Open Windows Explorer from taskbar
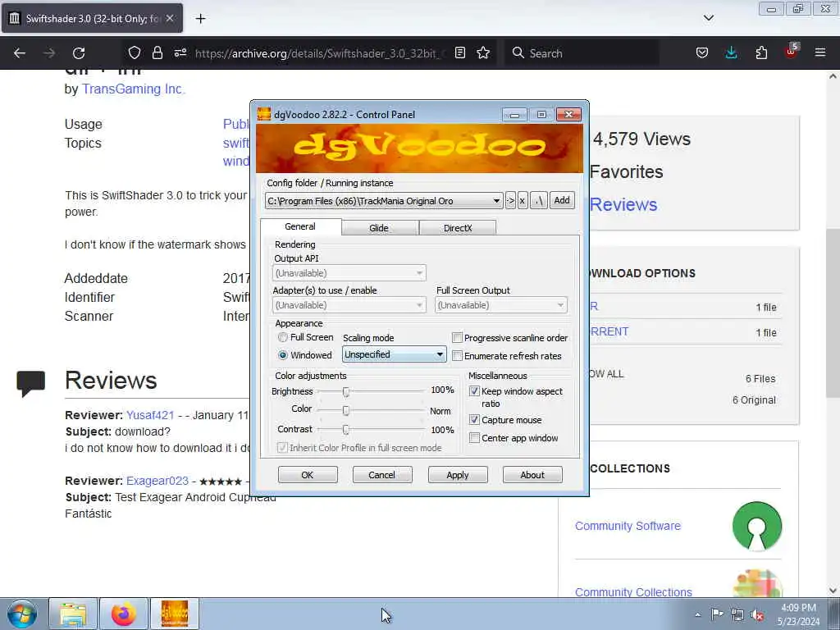This screenshot has width=840, height=630. (x=73, y=614)
